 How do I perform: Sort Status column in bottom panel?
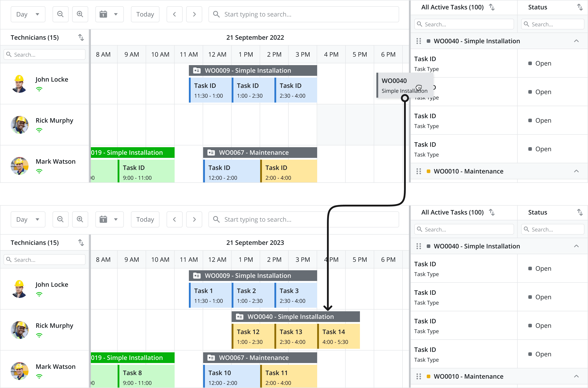point(580,212)
